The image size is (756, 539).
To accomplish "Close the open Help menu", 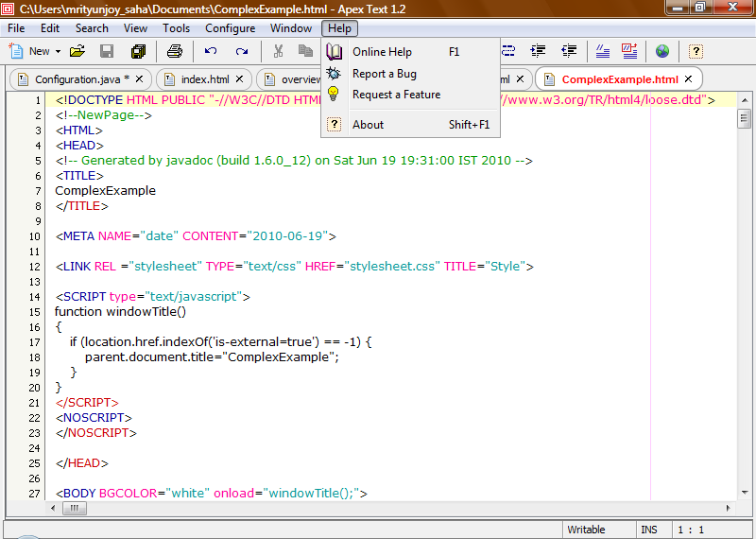I will click(340, 28).
